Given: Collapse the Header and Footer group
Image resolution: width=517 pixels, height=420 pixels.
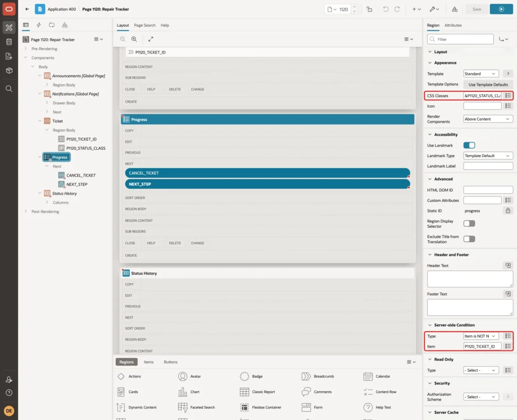Looking at the screenshot, I should point(430,254).
